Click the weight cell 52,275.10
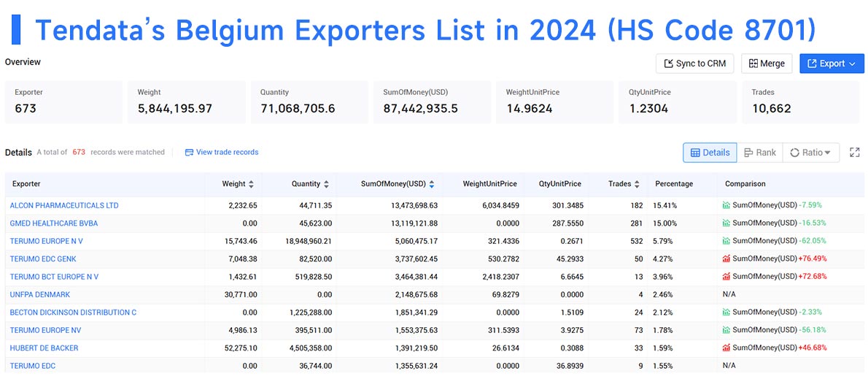 (240, 348)
